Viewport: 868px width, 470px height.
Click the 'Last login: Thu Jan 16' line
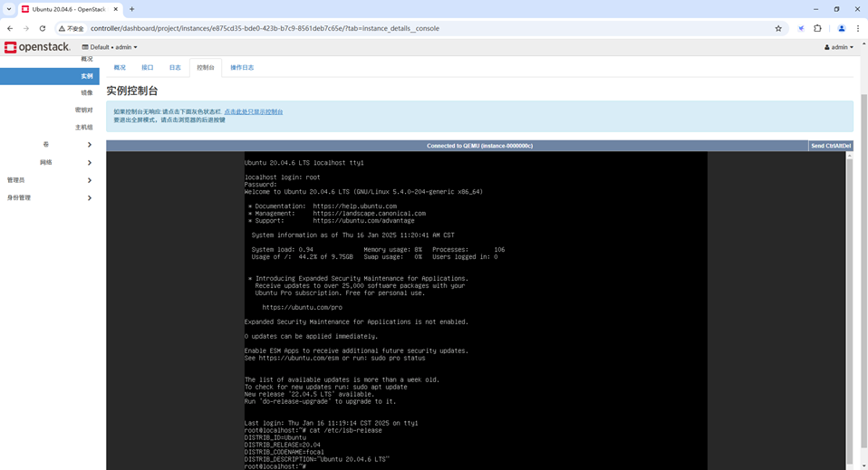pos(331,423)
